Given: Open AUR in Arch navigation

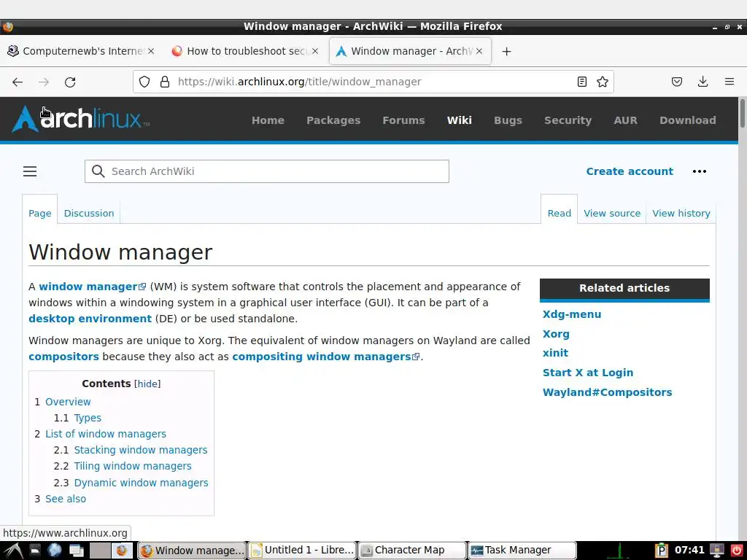Looking at the screenshot, I should click(x=625, y=120).
